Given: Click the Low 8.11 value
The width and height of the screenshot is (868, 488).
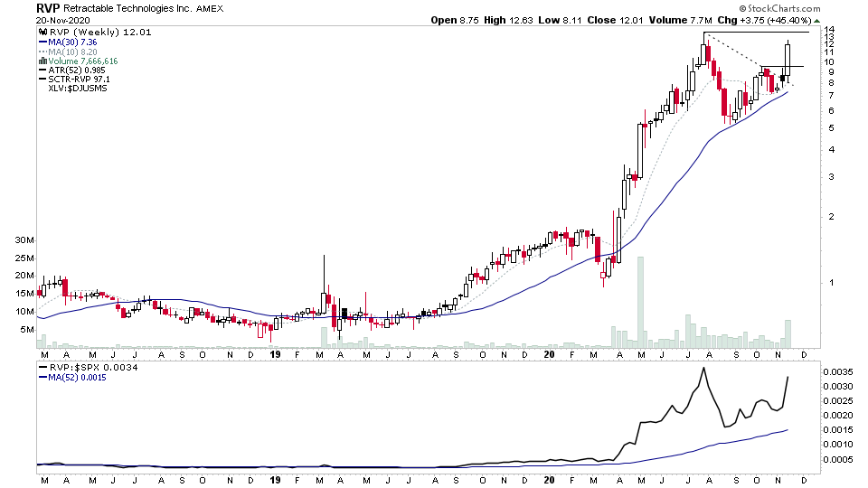Looking at the screenshot, I should pyautogui.click(x=560, y=21).
